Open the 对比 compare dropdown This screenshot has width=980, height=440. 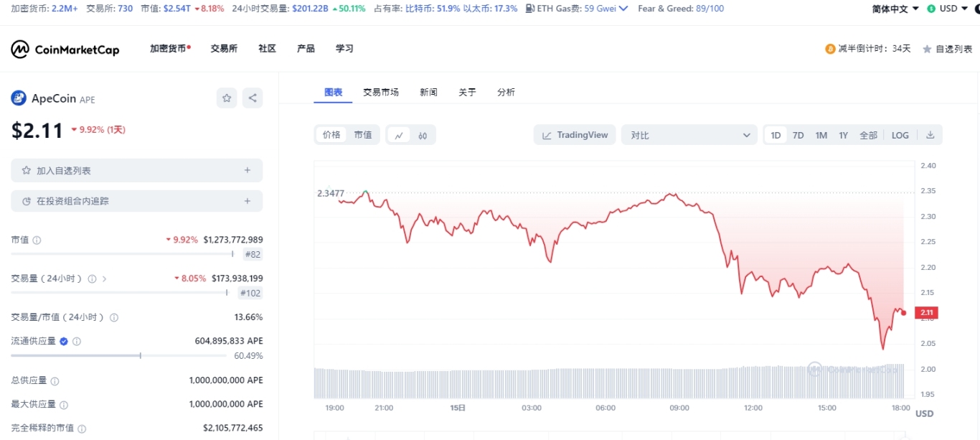689,135
